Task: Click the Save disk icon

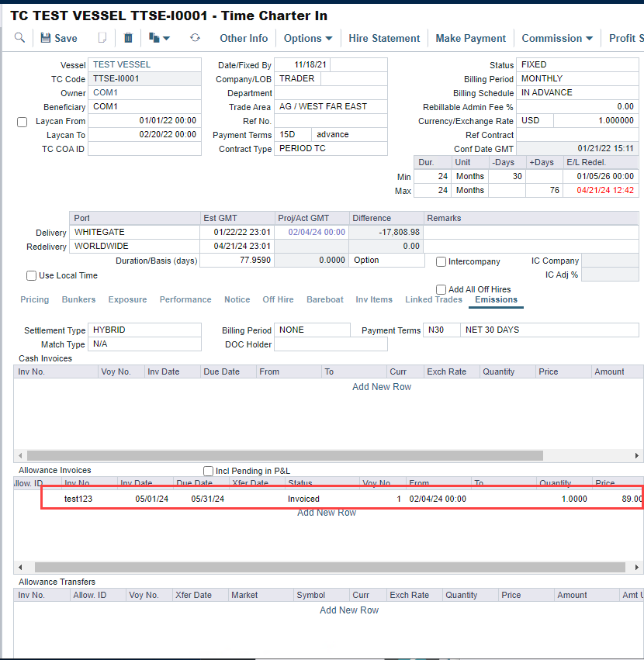Action: click(x=46, y=38)
